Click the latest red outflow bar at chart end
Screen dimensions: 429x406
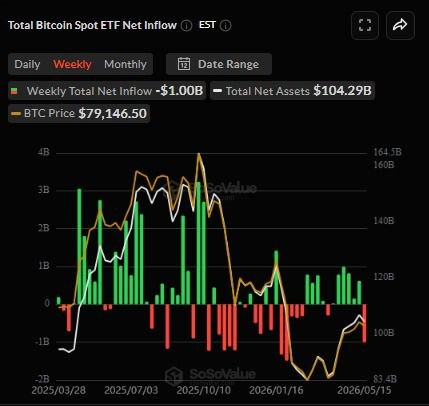[x=364, y=323]
